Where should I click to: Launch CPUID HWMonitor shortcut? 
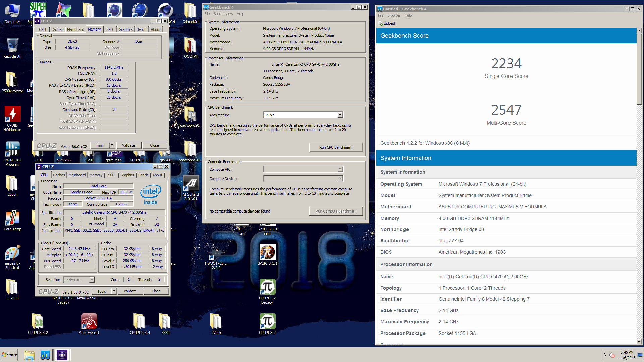pyautogui.click(x=12, y=119)
